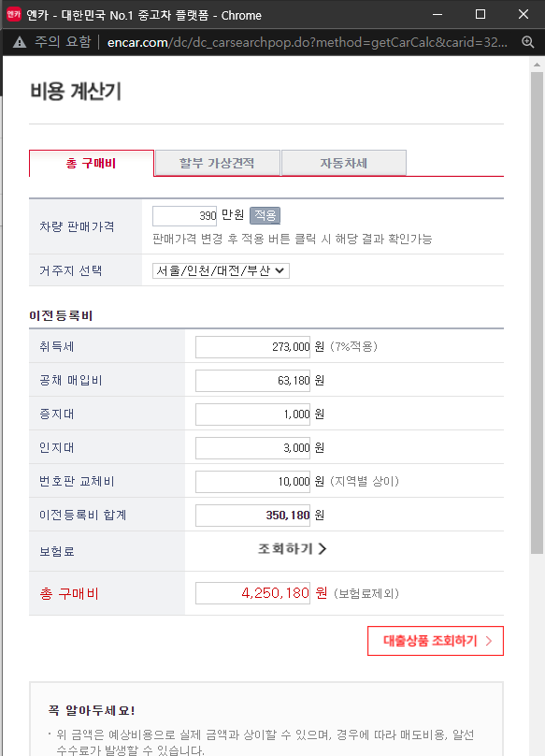
Task: Select the 공채 매입비 input field
Action: 251,380
